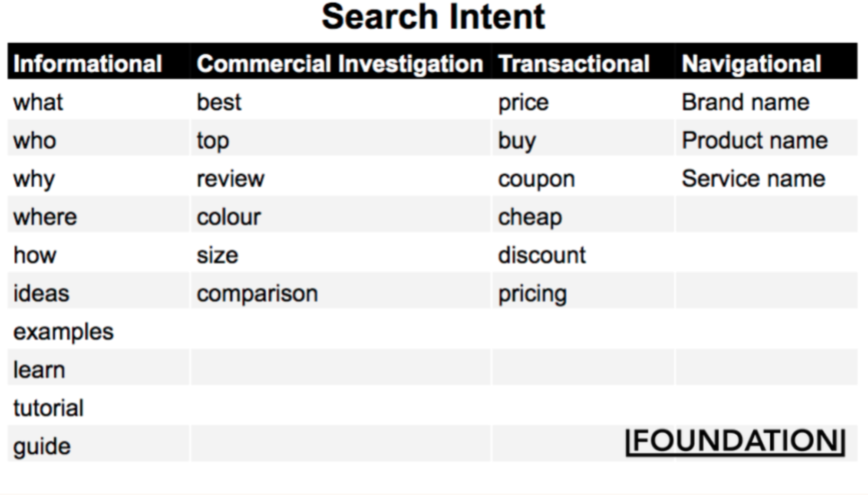868x495 pixels.
Task: Select the 'colour' cell
Action: coord(228,217)
